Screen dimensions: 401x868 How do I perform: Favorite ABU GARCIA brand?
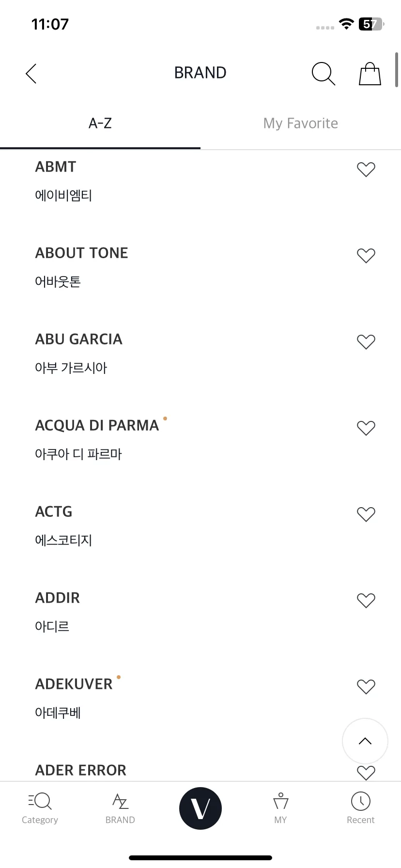pyautogui.click(x=366, y=342)
